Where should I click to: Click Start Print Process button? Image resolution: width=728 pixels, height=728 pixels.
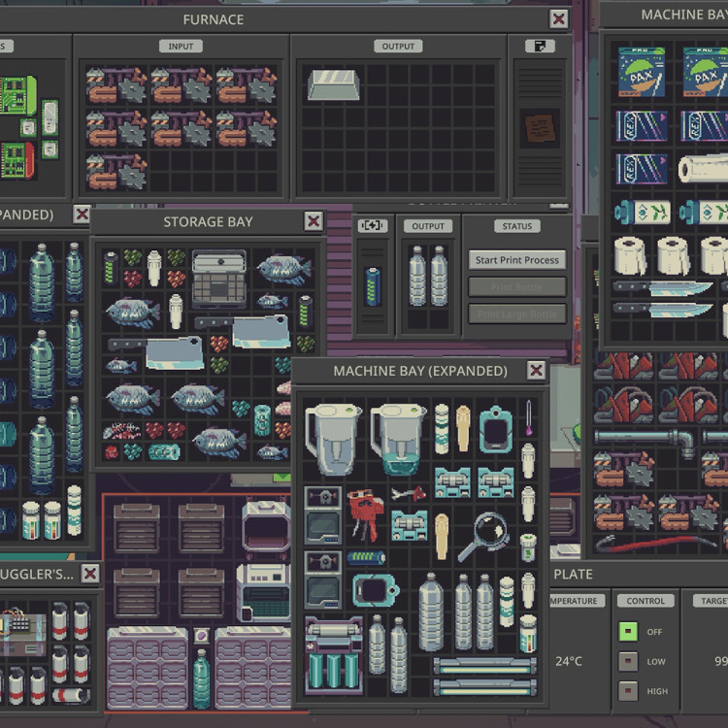516,260
